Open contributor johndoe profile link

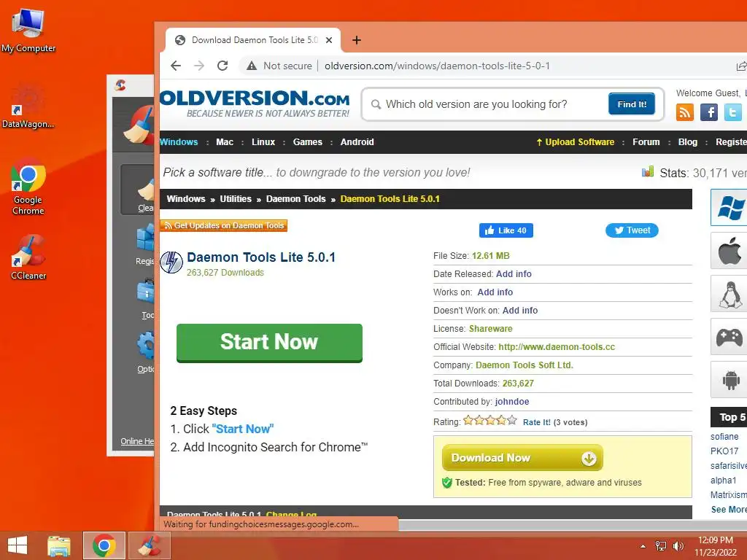[x=511, y=402]
